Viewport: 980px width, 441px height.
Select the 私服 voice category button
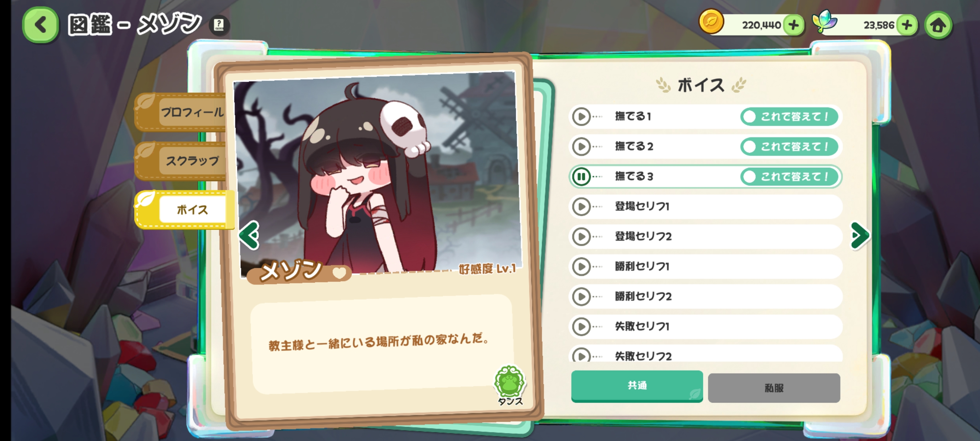click(x=774, y=388)
